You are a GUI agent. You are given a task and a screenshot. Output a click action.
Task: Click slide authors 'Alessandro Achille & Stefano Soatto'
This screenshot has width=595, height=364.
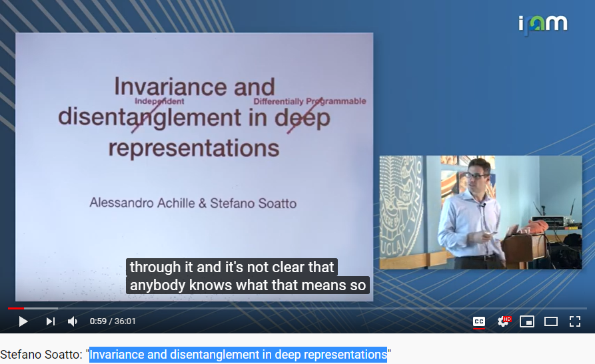[193, 203]
